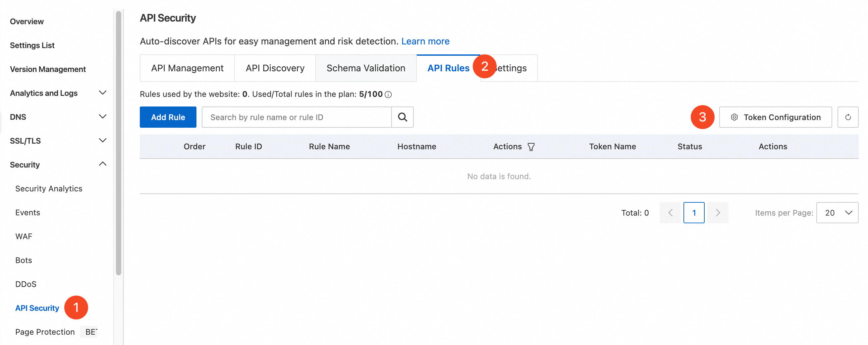
Task: Select page 1 in pagination
Action: 693,212
